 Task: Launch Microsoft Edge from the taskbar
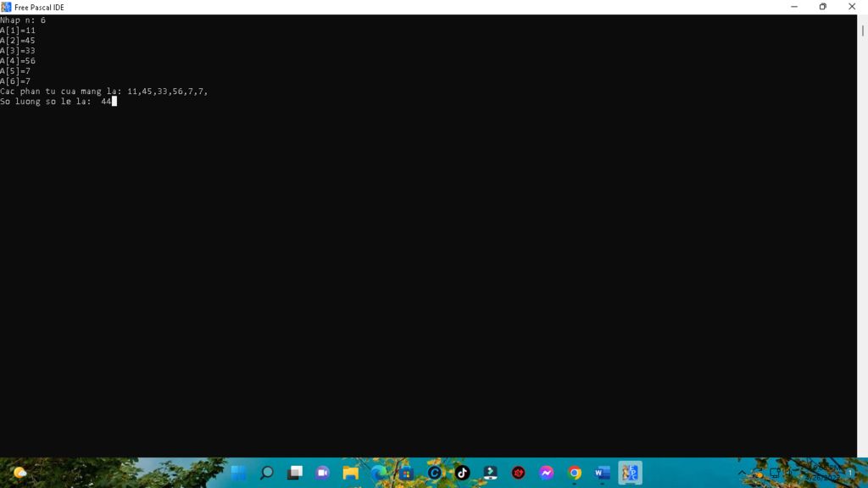tap(379, 473)
